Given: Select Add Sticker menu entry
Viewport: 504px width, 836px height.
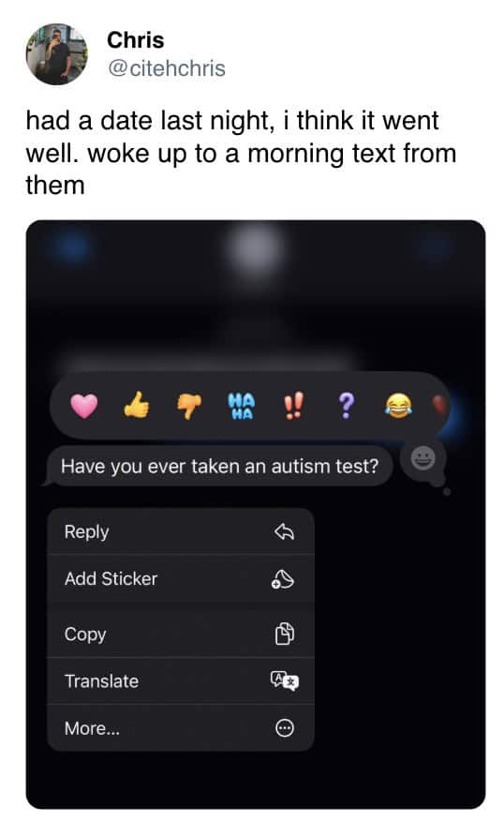Looking at the screenshot, I should (x=181, y=578).
